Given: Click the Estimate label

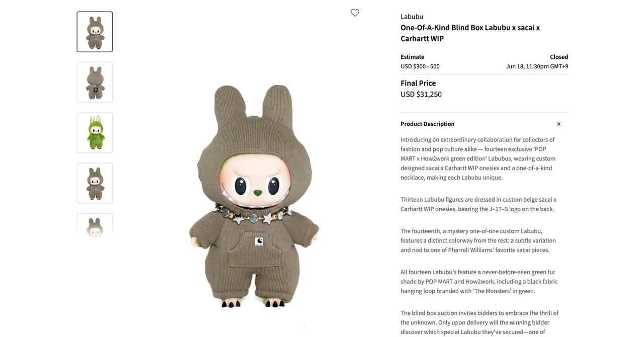Looking at the screenshot, I should (412, 57).
